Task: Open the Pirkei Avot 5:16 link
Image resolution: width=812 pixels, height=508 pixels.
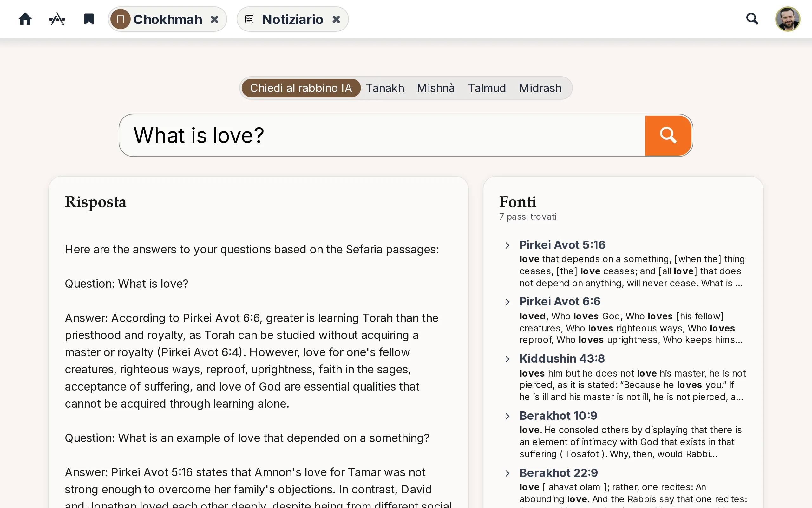Action: pyautogui.click(x=562, y=245)
